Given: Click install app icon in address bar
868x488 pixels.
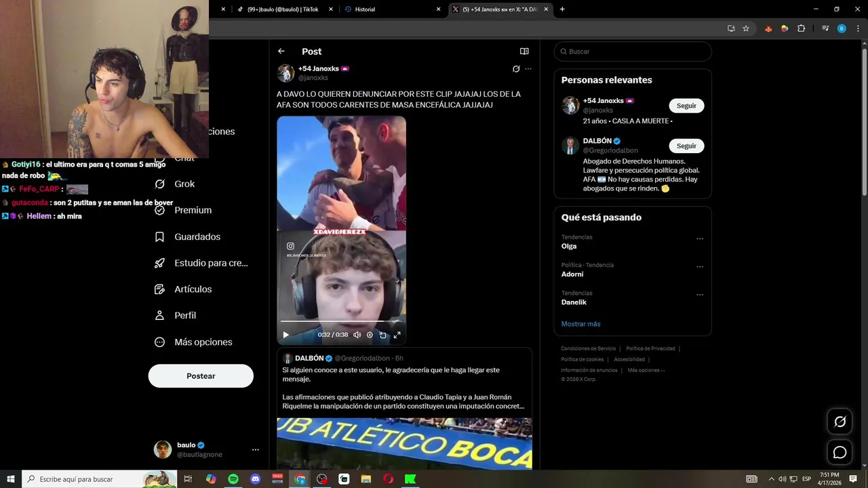Looking at the screenshot, I should [731, 28].
